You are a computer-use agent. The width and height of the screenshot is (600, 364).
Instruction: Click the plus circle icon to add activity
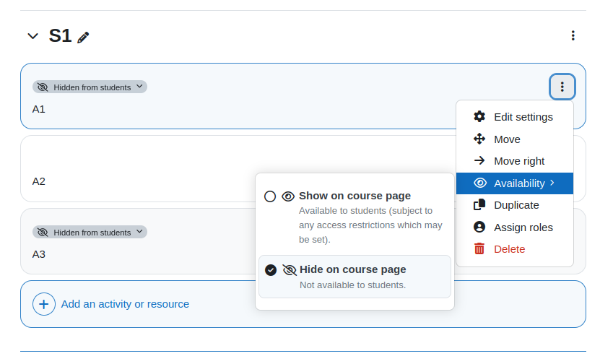44,304
